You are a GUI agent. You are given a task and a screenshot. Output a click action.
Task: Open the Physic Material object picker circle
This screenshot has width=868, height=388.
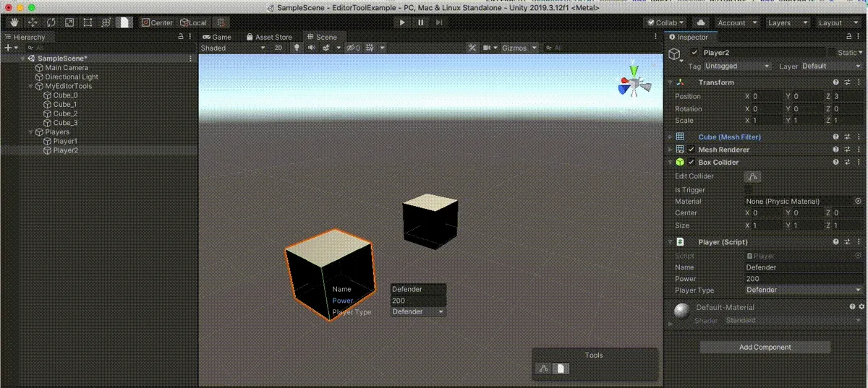pos(859,201)
